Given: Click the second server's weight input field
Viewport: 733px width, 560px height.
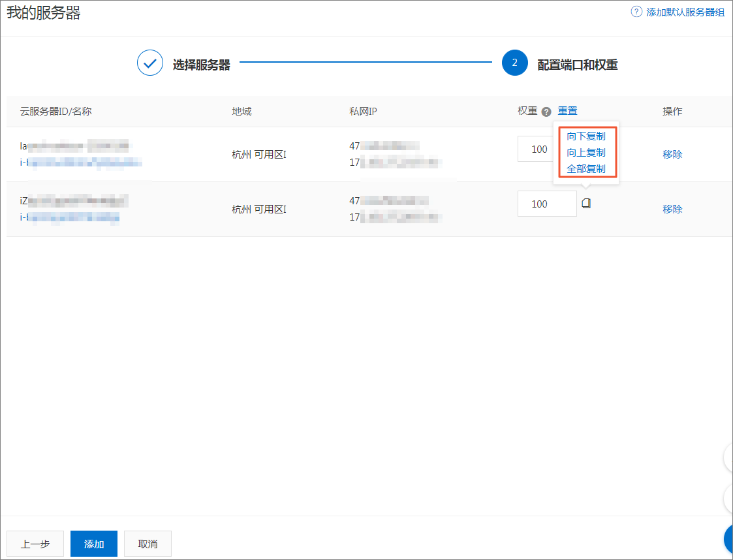Looking at the screenshot, I should tap(547, 204).
